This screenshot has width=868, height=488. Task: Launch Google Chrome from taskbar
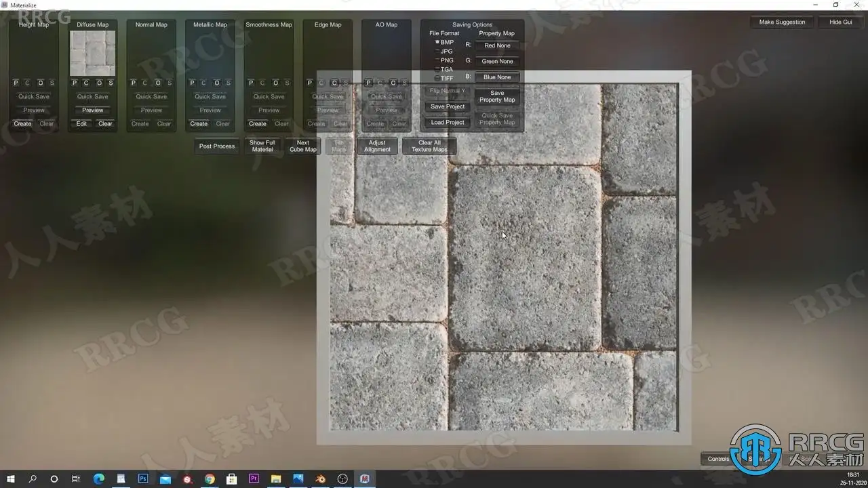pos(210,479)
